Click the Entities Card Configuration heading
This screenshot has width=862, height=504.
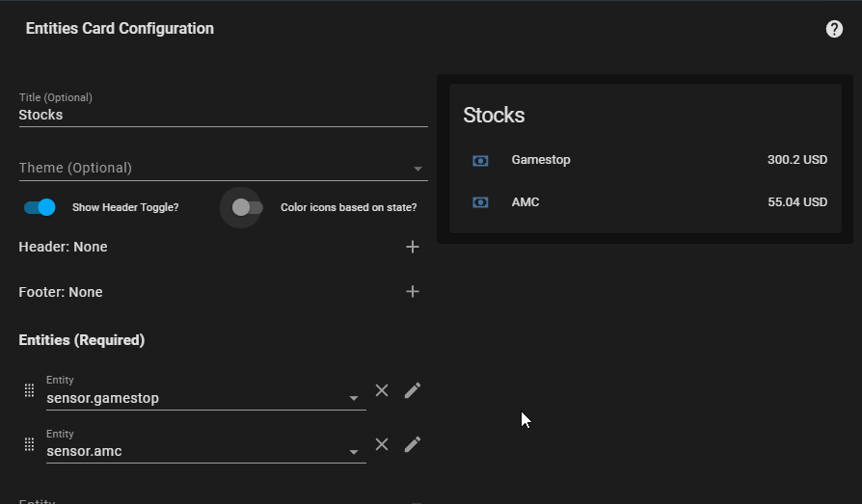tap(120, 29)
